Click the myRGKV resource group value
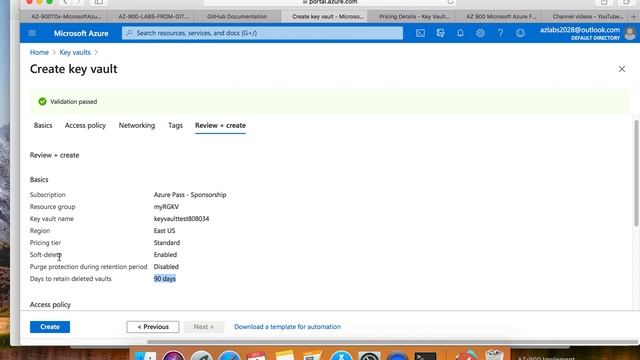640x360 pixels. coord(166,207)
